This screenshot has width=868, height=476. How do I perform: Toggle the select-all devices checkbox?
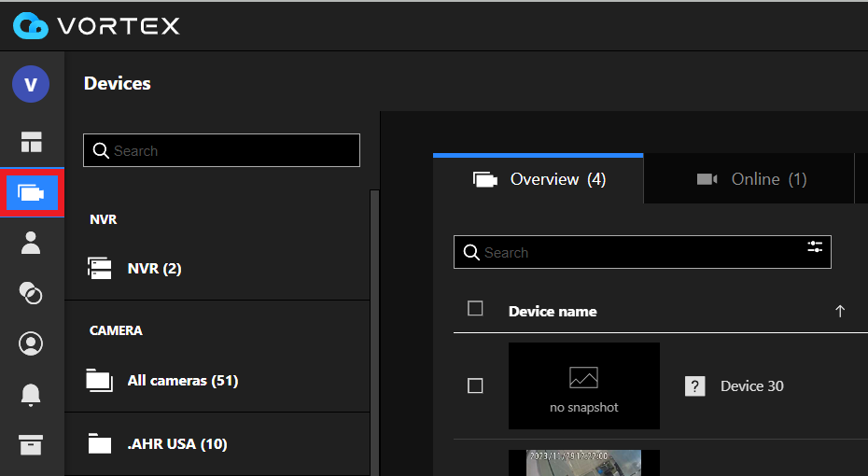click(x=475, y=309)
